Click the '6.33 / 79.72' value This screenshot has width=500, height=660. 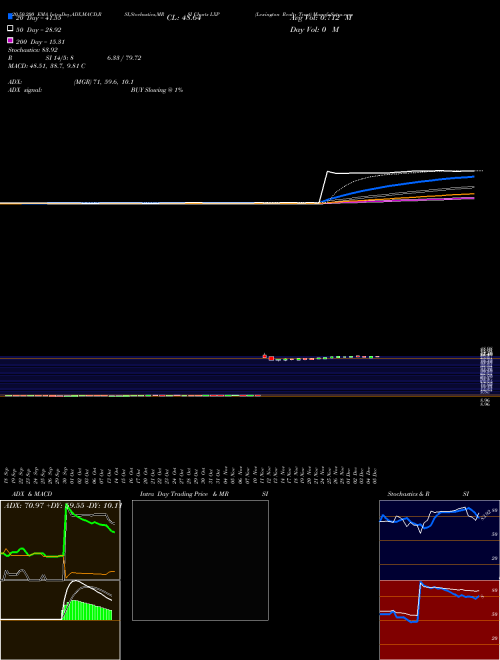pyautogui.click(x=124, y=58)
